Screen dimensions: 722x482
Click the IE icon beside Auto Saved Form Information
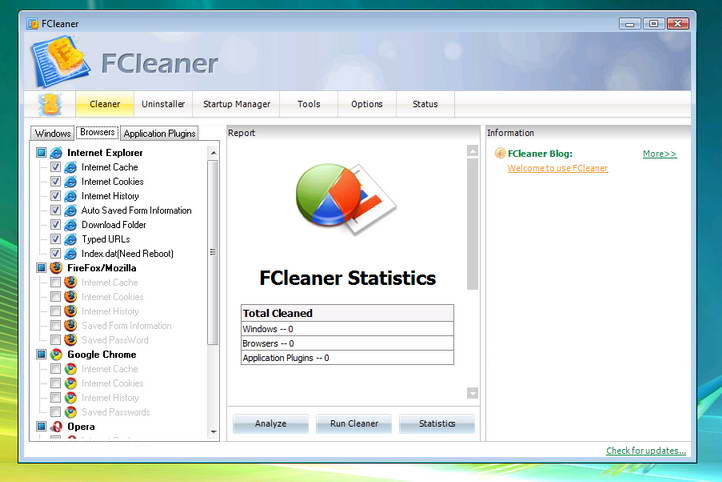tap(70, 211)
